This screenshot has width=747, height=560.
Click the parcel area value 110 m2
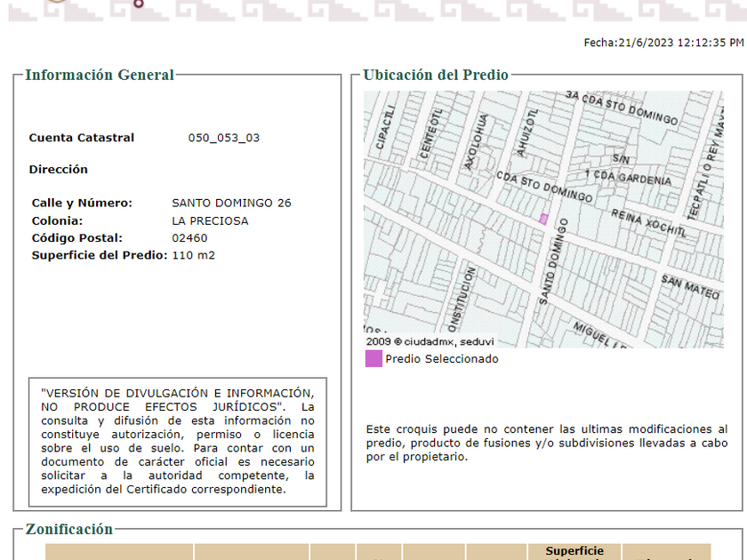coord(193,256)
